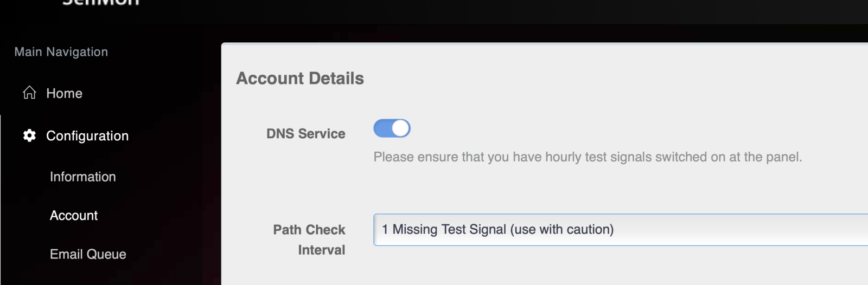
Task: Open the Information submenu page
Action: (x=82, y=177)
